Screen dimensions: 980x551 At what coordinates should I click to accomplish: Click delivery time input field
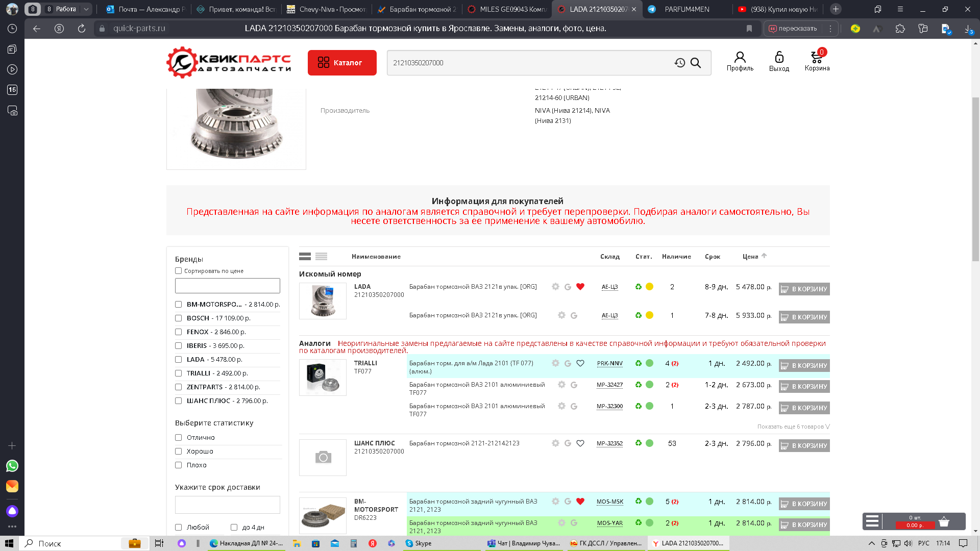228,505
